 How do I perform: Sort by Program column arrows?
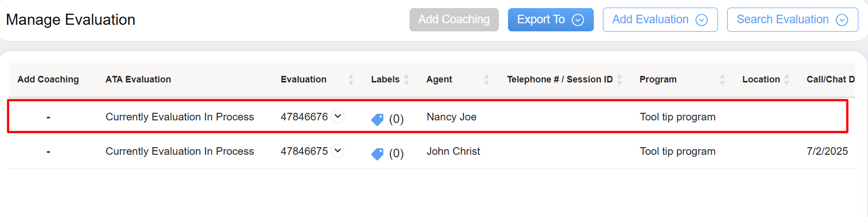pyautogui.click(x=723, y=79)
